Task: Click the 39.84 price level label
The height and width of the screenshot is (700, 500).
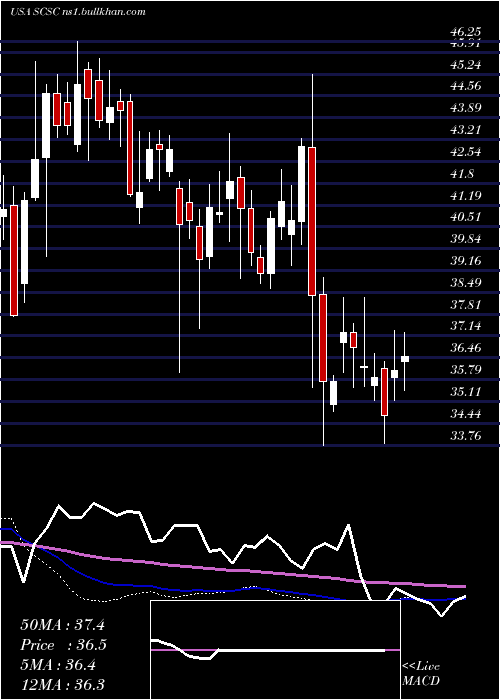Action: pyautogui.click(x=465, y=239)
